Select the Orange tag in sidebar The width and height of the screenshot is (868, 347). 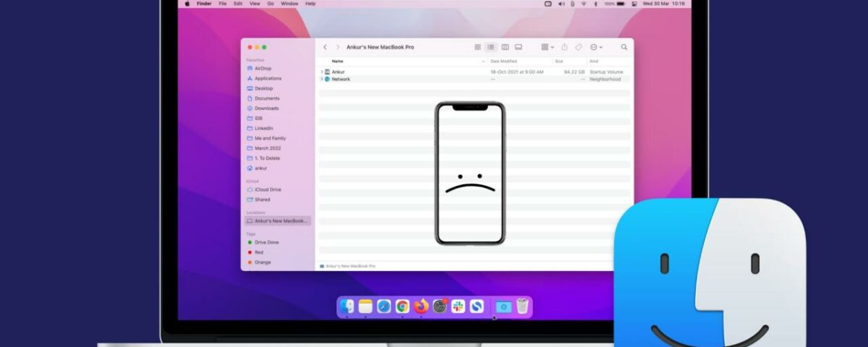(258, 262)
